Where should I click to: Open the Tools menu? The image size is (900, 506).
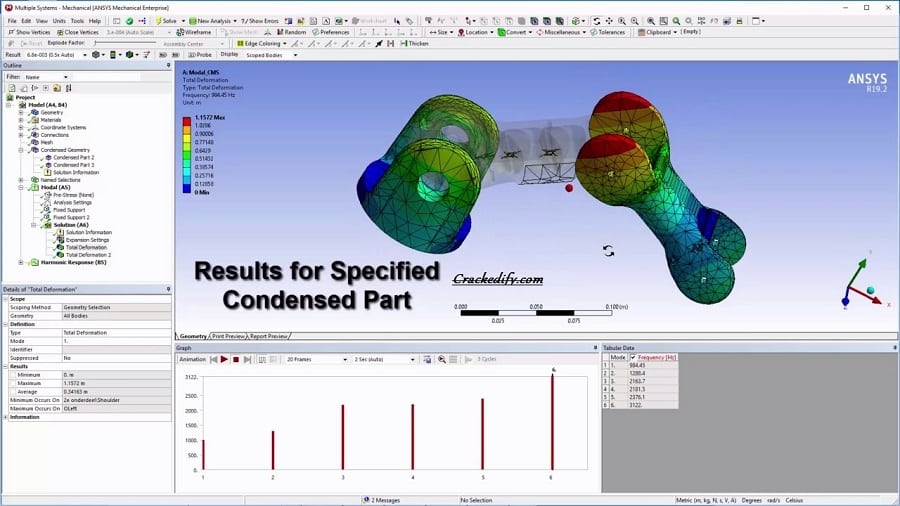tap(77, 21)
